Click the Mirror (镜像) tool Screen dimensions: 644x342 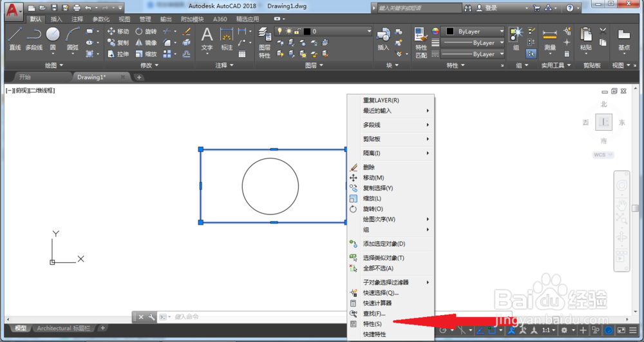pos(146,43)
